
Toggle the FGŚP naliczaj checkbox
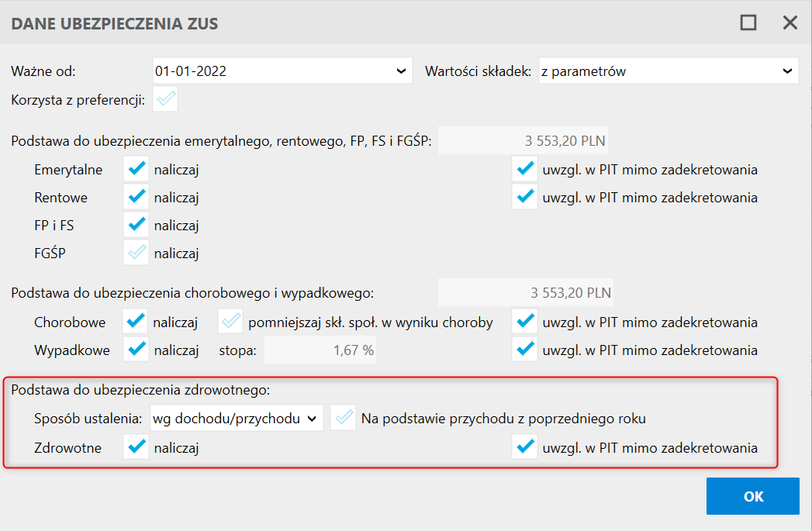coord(137,253)
